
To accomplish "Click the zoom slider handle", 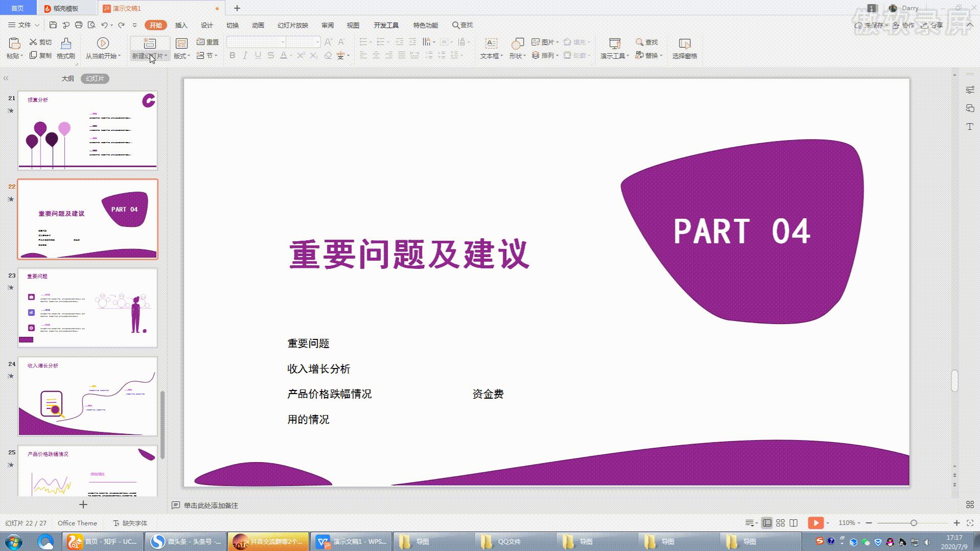I will 914,523.
